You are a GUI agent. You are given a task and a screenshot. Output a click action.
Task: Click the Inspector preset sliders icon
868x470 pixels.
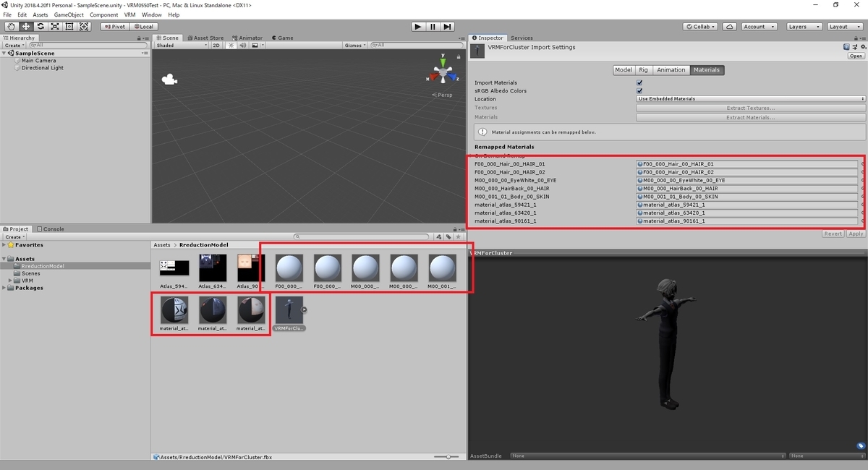855,46
